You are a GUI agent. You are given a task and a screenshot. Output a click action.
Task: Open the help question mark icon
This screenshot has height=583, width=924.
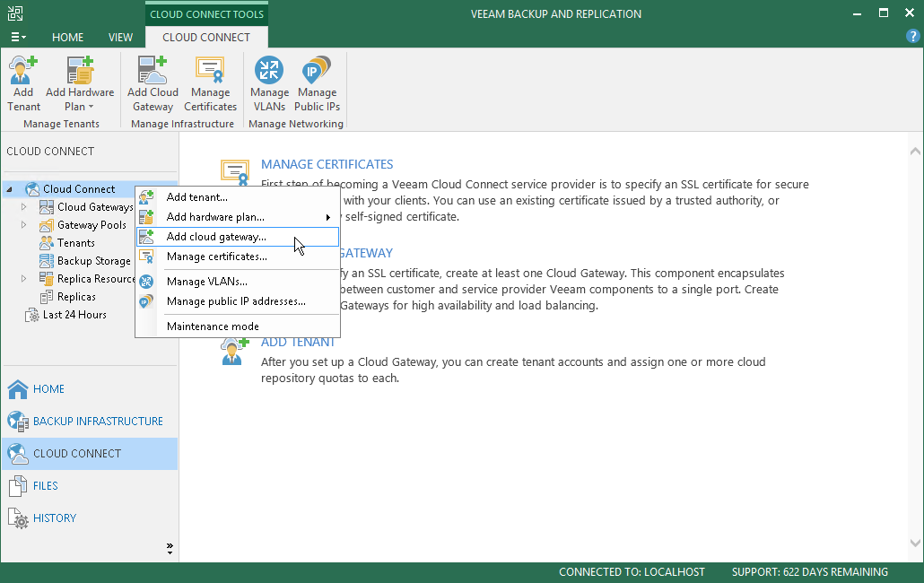pos(913,37)
